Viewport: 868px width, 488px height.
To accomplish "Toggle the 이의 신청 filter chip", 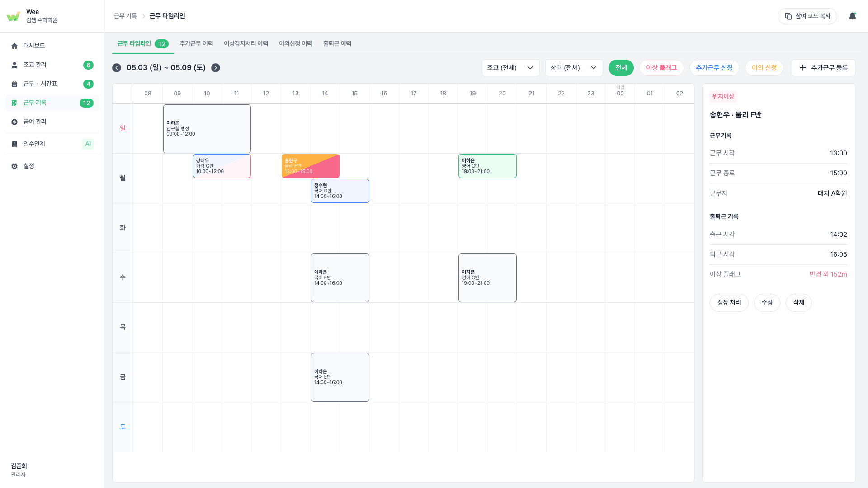I will (x=764, y=68).
